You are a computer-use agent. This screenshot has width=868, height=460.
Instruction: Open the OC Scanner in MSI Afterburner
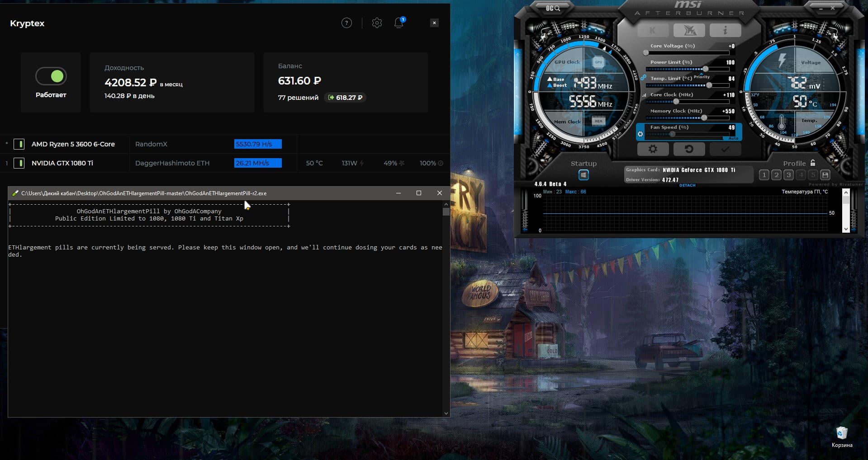pyautogui.click(x=553, y=8)
